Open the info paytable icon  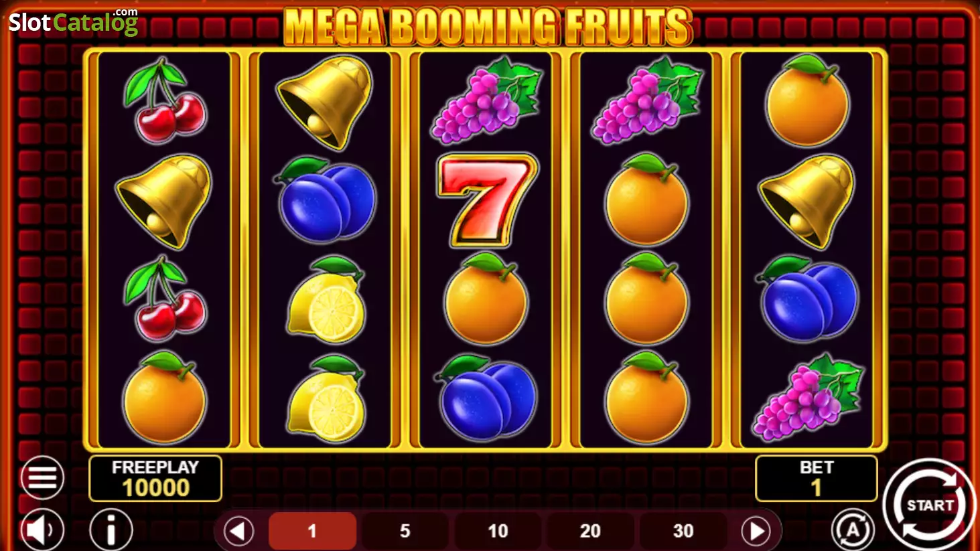coord(111,530)
